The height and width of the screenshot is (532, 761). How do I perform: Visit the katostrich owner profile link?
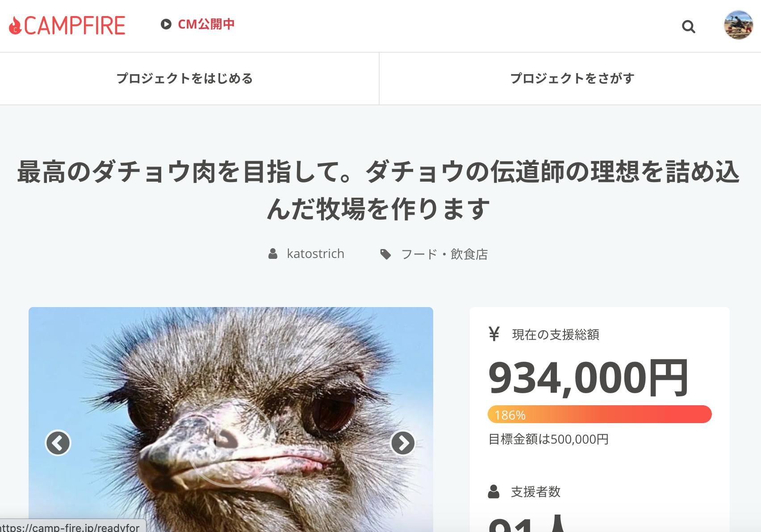pyautogui.click(x=315, y=254)
